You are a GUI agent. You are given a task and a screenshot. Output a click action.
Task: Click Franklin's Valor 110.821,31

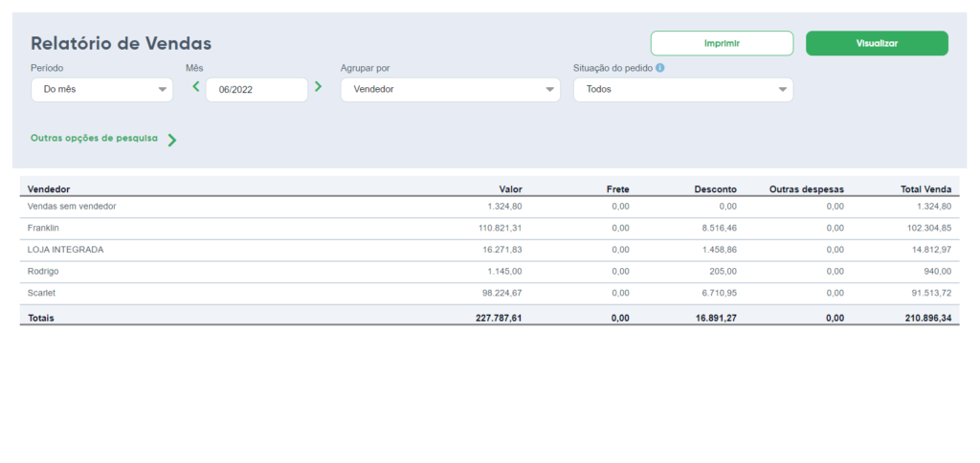click(x=500, y=228)
